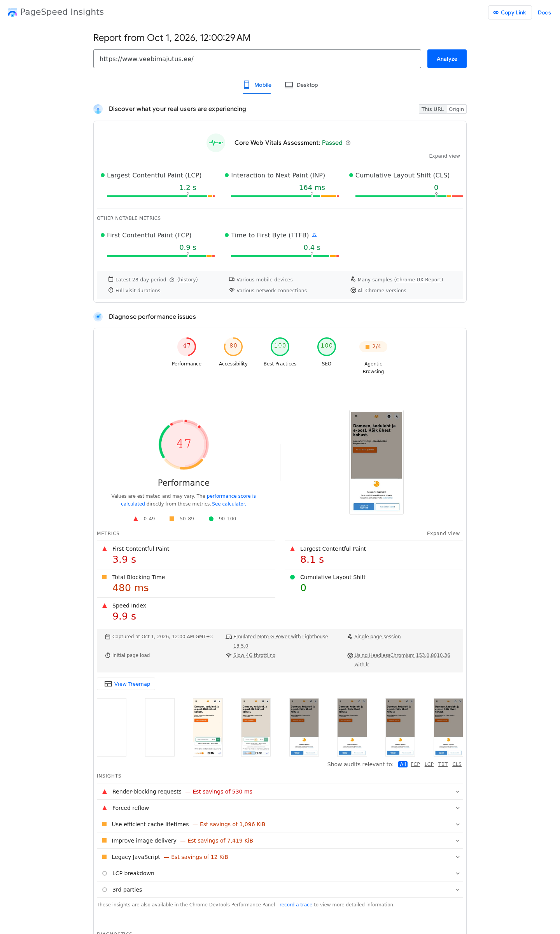The image size is (560, 934).
Task: Expand Use efficient cache lifetimes insight
Action: tap(280, 824)
